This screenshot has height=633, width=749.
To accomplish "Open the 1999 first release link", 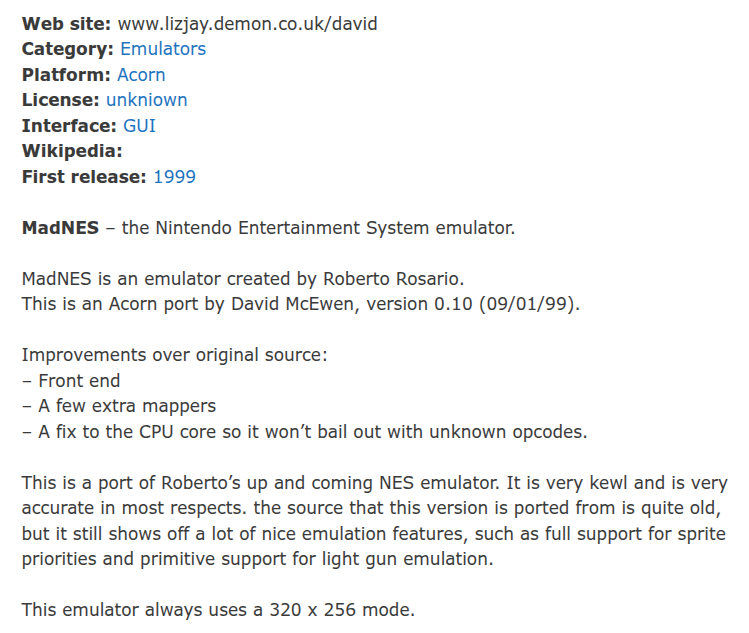I will pyautogui.click(x=174, y=177).
